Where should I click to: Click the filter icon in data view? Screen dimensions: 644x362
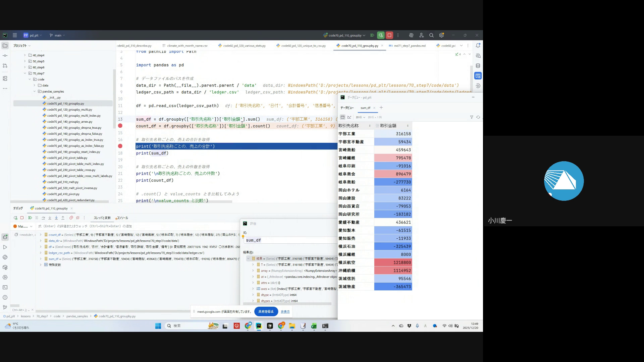point(472,117)
